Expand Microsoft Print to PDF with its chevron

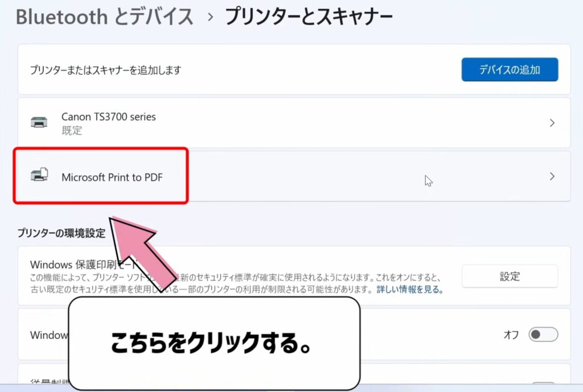point(552,176)
